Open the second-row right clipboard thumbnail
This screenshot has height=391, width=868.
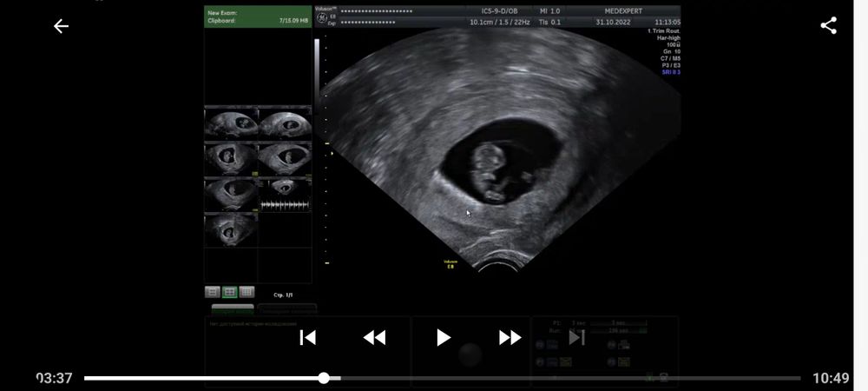285,160
